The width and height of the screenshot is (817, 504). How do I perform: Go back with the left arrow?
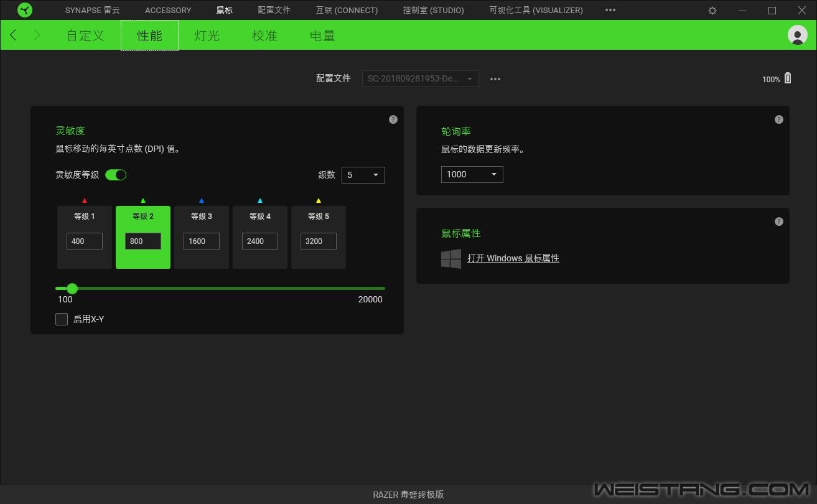pyautogui.click(x=14, y=35)
